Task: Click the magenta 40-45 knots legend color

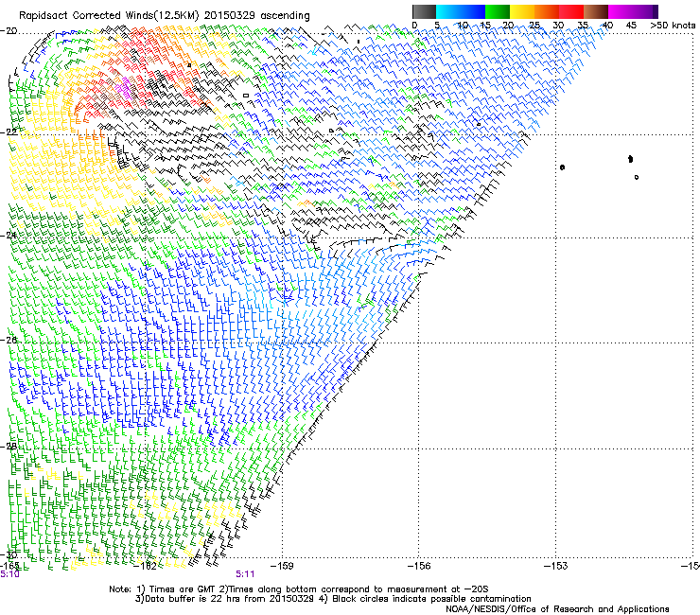Action: pyautogui.click(x=621, y=11)
